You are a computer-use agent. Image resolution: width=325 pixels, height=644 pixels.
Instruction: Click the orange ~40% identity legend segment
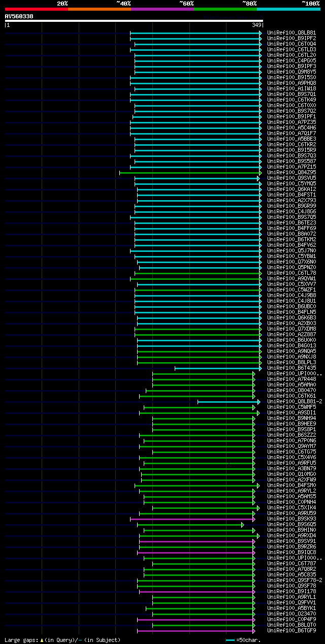(99, 9)
